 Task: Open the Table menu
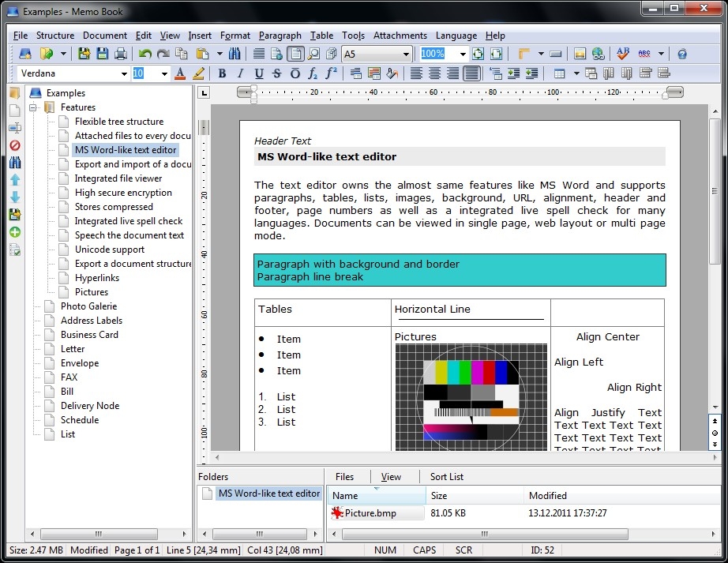click(321, 36)
